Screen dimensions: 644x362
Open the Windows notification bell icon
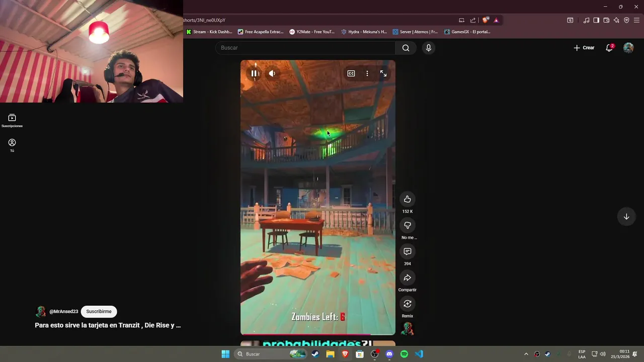point(635,354)
